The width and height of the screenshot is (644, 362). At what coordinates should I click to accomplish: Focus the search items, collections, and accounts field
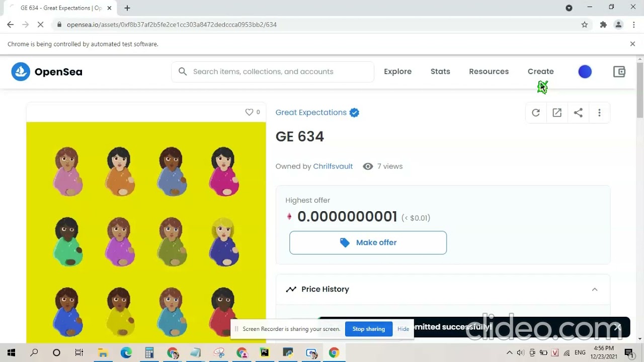tap(273, 71)
